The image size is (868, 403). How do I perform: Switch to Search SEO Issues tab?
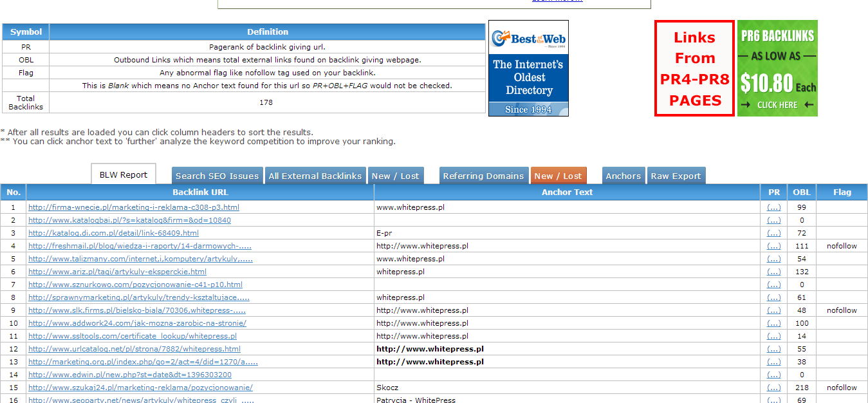[217, 176]
